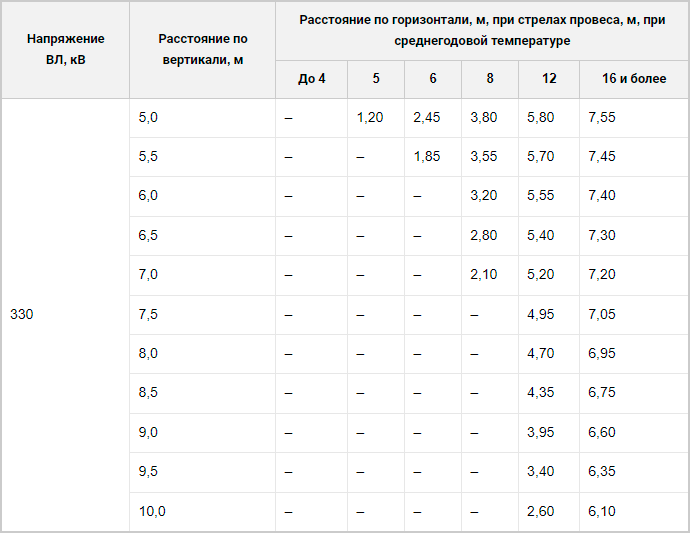Image resolution: width=690 pixels, height=533 pixels.
Task: Click the value 1,85 cell
Action: coord(433,157)
